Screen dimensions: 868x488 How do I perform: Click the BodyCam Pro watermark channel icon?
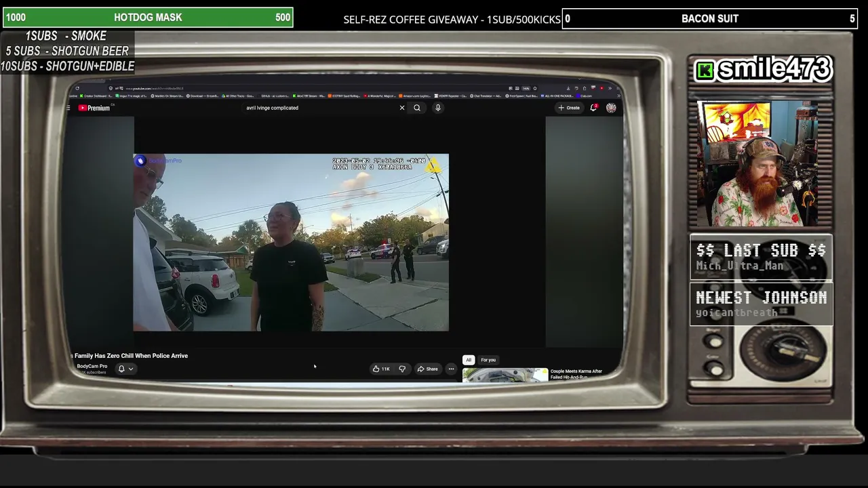point(140,161)
